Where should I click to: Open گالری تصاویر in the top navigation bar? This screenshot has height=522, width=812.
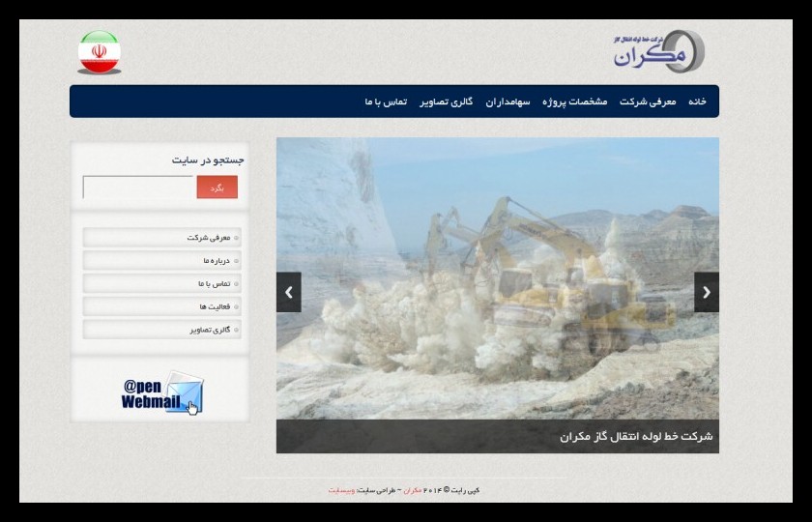[x=446, y=101]
